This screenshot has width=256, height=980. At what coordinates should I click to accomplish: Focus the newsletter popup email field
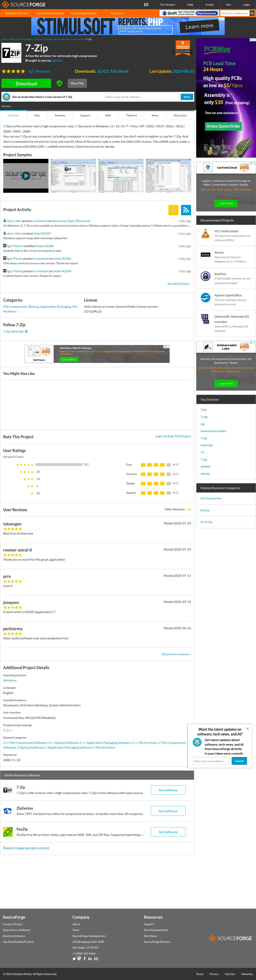211,761
